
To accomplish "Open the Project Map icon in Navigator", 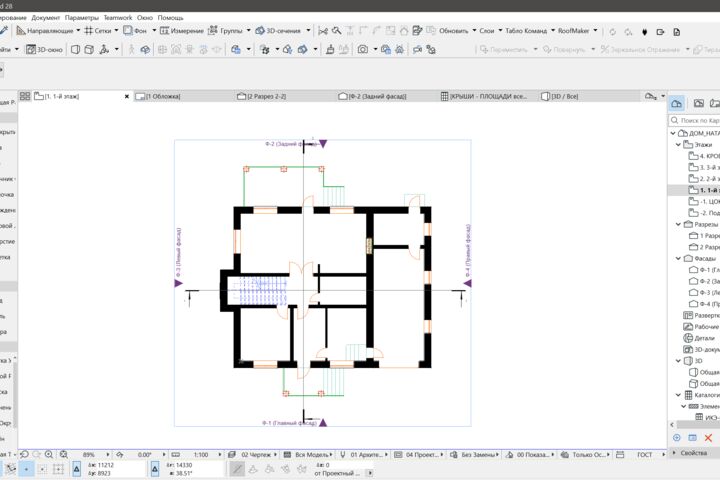I will pos(676,103).
